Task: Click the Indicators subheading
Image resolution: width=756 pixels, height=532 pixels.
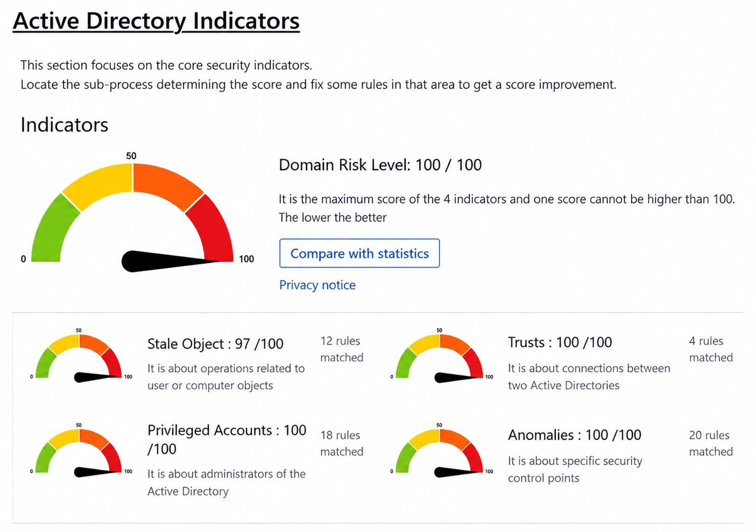Action: click(64, 124)
